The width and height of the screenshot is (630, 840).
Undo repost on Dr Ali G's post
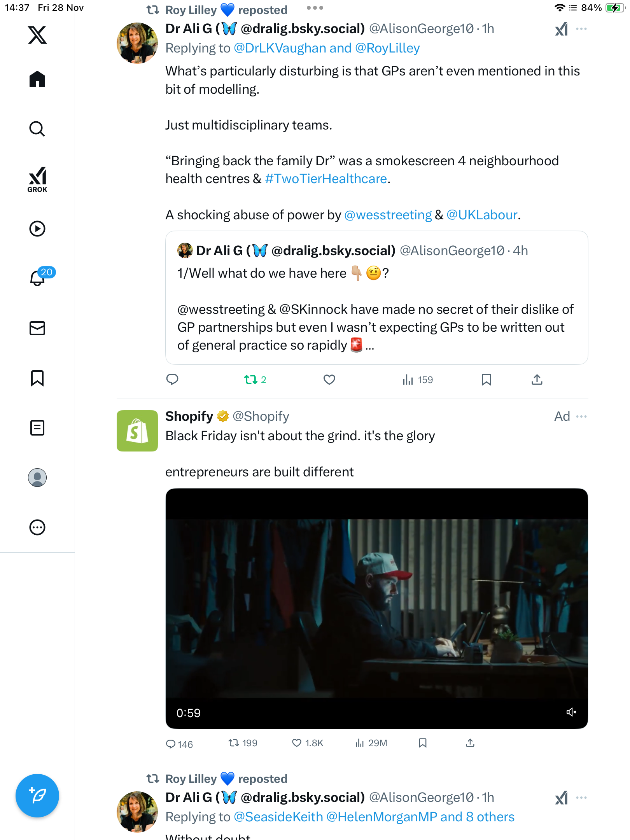pos(251,380)
